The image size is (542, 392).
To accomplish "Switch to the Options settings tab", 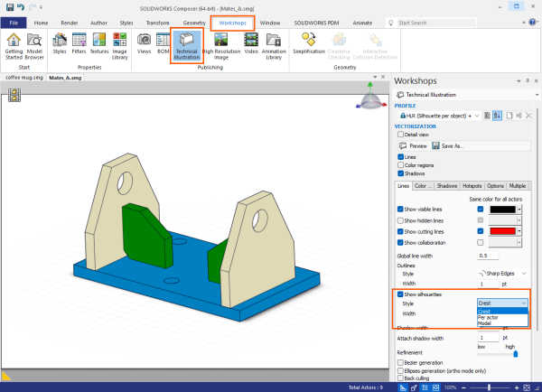I will [x=495, y=186].
